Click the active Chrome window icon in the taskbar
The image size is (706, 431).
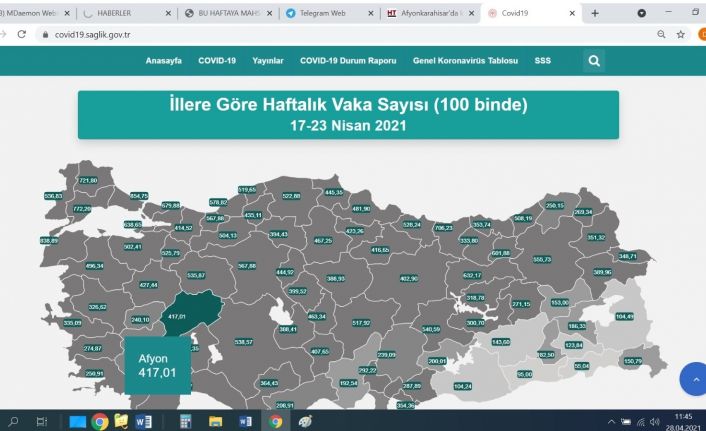point(276,422)
